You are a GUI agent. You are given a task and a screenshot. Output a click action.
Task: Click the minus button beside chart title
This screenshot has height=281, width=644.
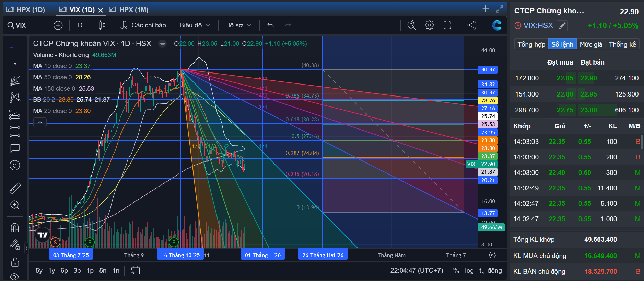click(x=163, y=44)
